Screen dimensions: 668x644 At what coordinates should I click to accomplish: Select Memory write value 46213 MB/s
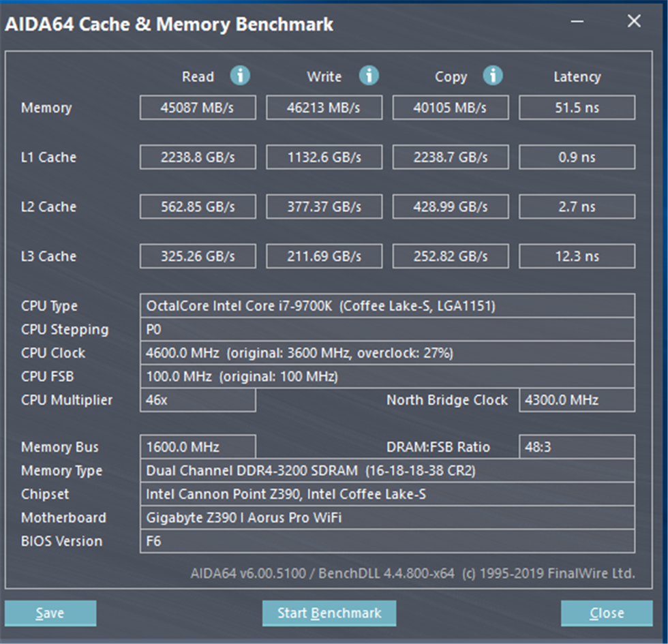point(324,108)
